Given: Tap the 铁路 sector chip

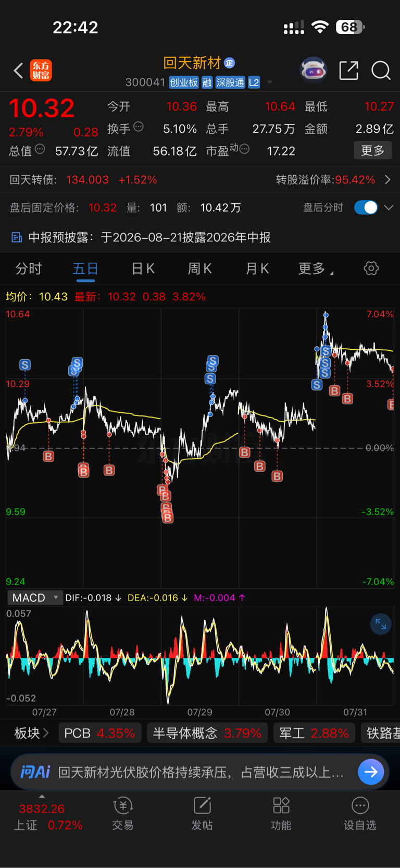Looking at the screenshot, I should tap(381, 733).
